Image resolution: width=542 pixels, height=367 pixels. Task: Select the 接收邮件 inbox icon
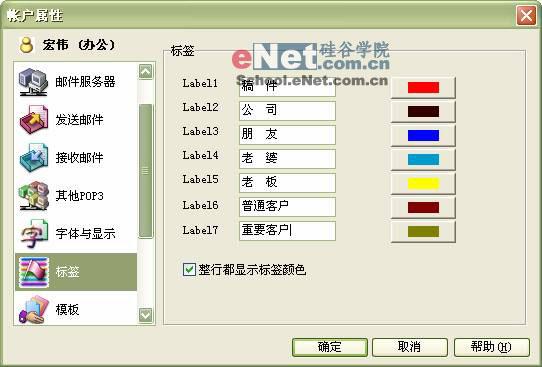click(x=33, y=158)
